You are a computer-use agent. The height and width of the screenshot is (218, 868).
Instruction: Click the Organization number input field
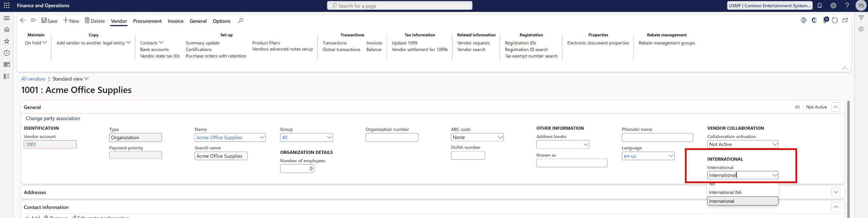coord(392,137)
